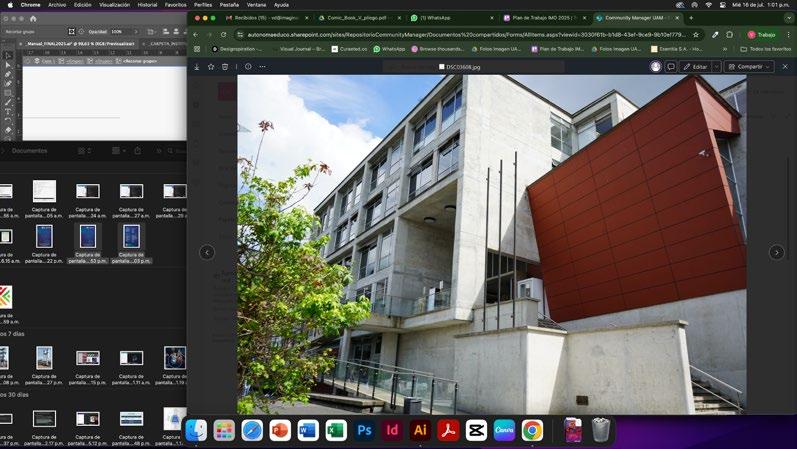This screenshot has width=797, height=449.
Task: Open Adobe Acrobat from the Dock
Action: [x=448, y=430]
